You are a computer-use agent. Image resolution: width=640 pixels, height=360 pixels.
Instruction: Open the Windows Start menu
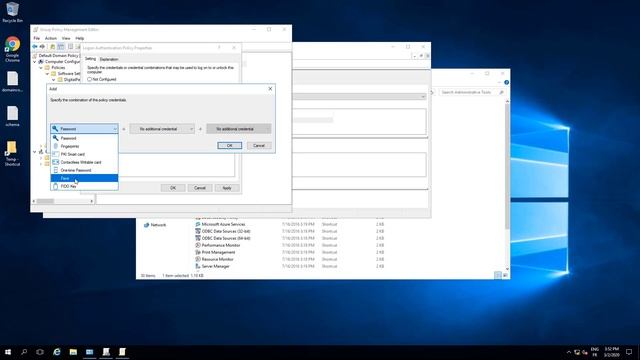[8, 352]
